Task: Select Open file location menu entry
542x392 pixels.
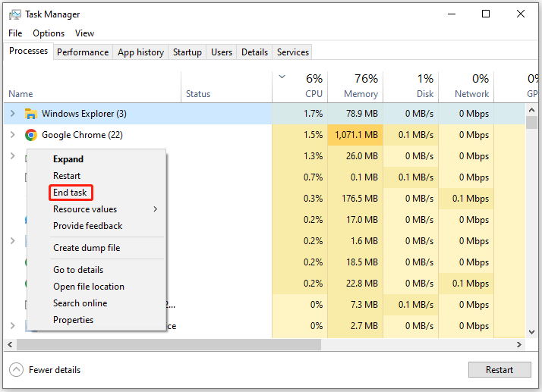Action: click(89, 287)
